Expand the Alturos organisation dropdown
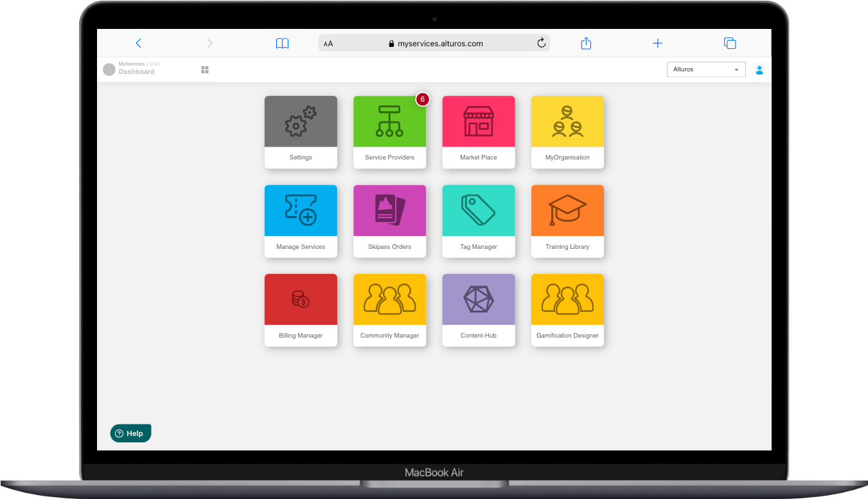 (x=705, y=69)
